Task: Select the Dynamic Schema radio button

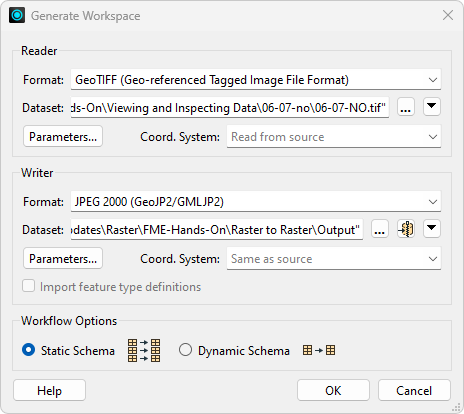Action: 185,350
